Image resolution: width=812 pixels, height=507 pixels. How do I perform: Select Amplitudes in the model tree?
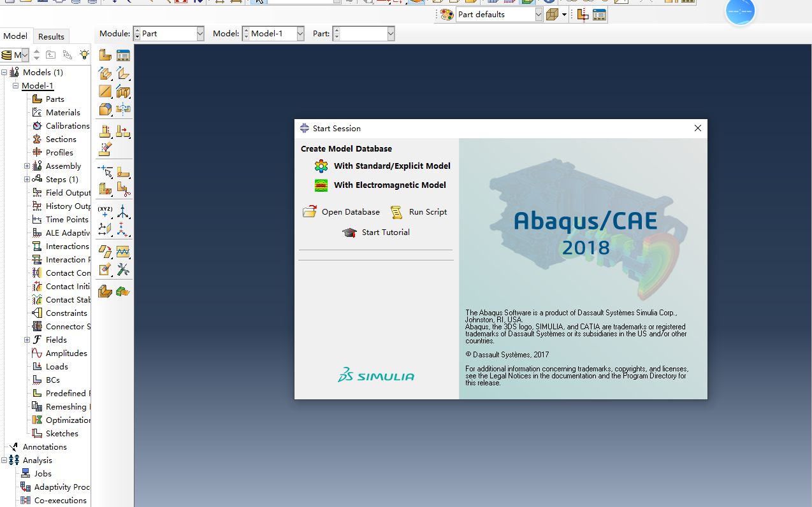[x=66, y=353]
